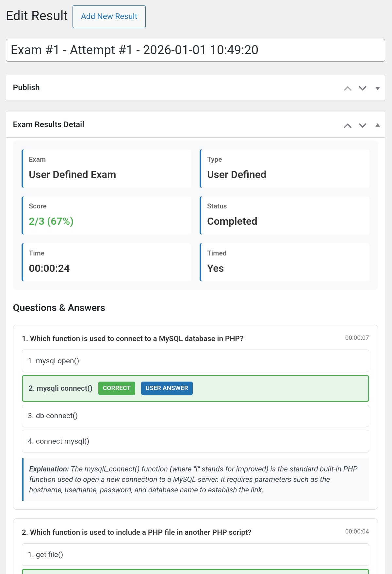Image resolution: width=392 pixels, height=574 pixels.
Task: Select answer option mysql open()
Action: pyautogui.click(x=195, y=361)
